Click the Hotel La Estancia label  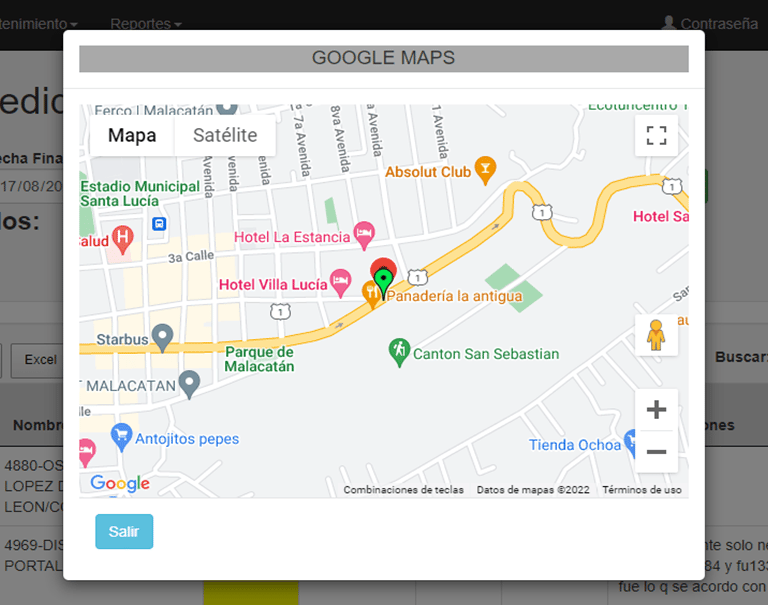(292, 237)
